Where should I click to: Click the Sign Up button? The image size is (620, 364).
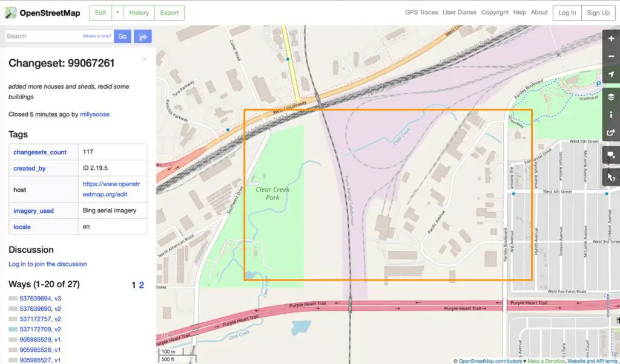coord(598,13)
